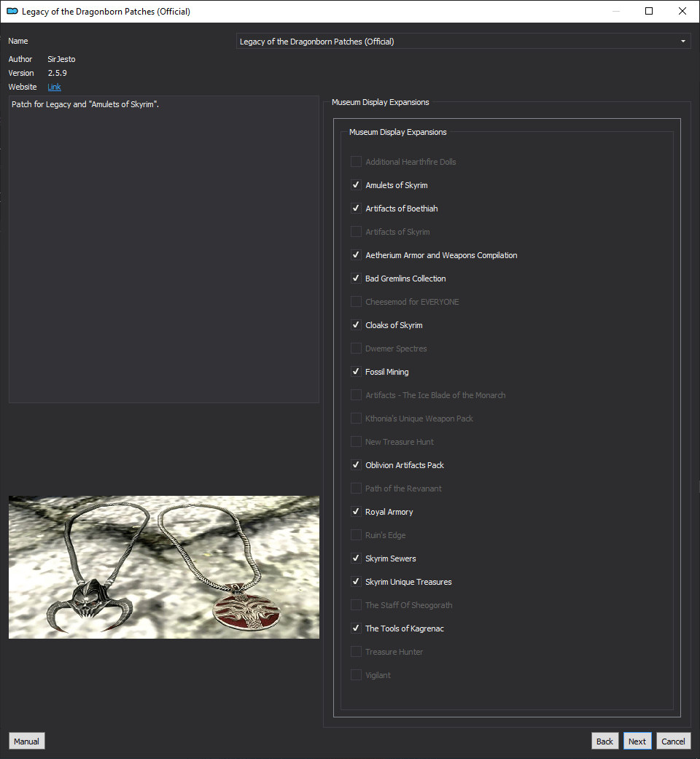Toggle the Oblivion Artifacts Pack checkbox
This screenshot has width=700, height=759.
(356, 464)
